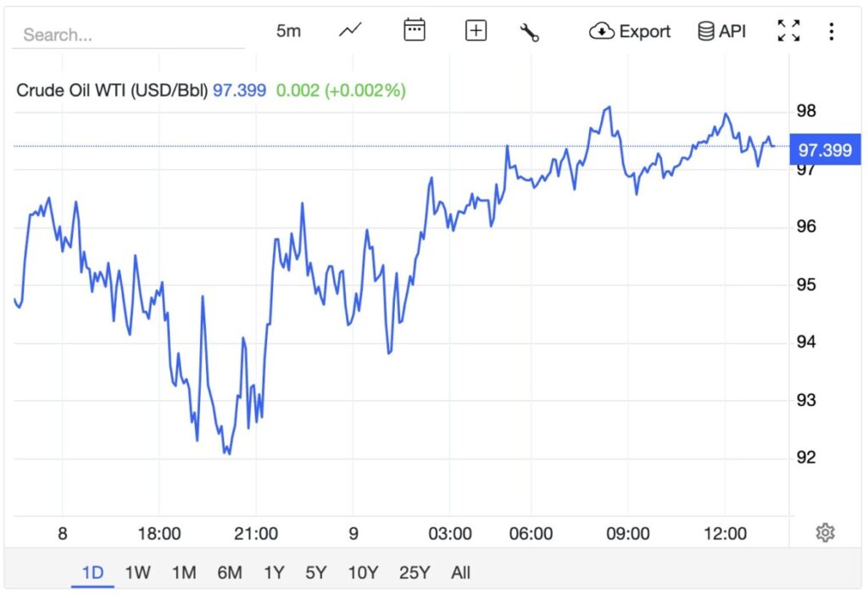Select the 1D time range tab

(92, 572)
